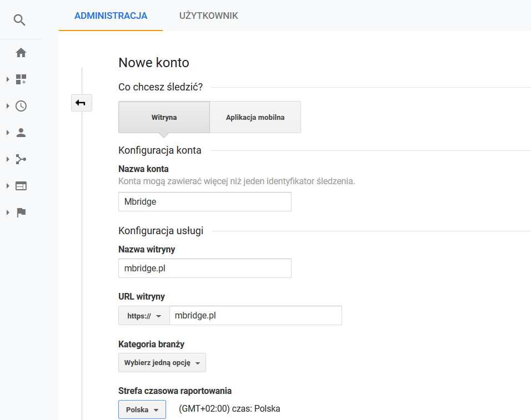
Task: Switch to the UŻYTKOWNIK tab
Action: tap(209, 16)
